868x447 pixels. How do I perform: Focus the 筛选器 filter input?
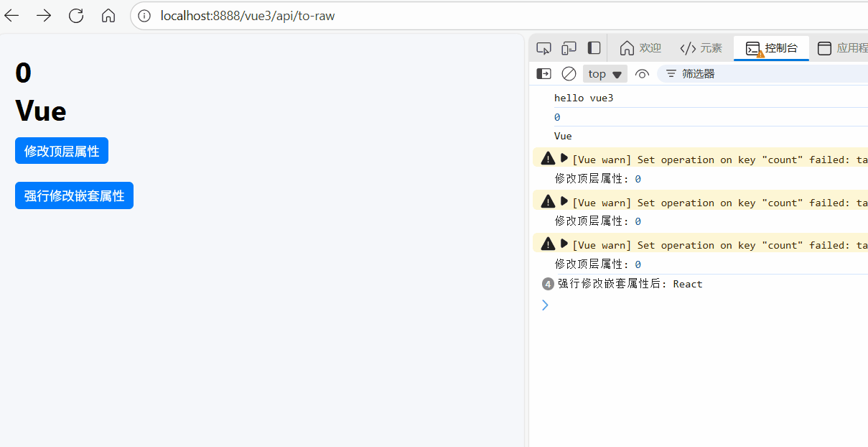pos(762,74)
